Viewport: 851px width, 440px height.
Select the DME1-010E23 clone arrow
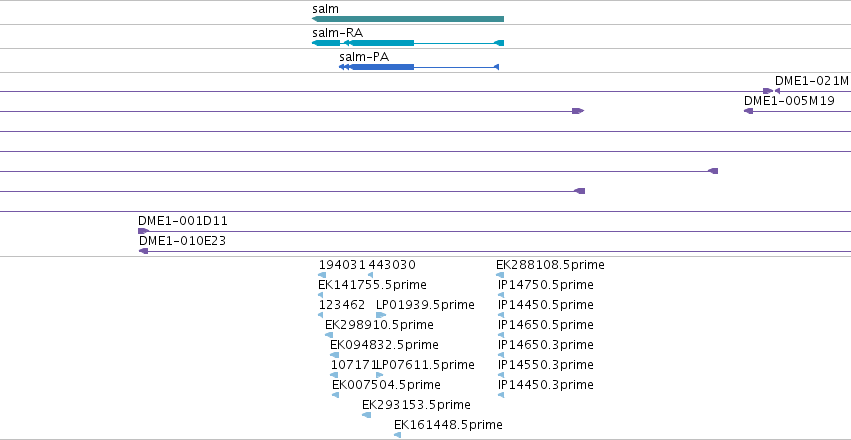(x=144, y=251)
